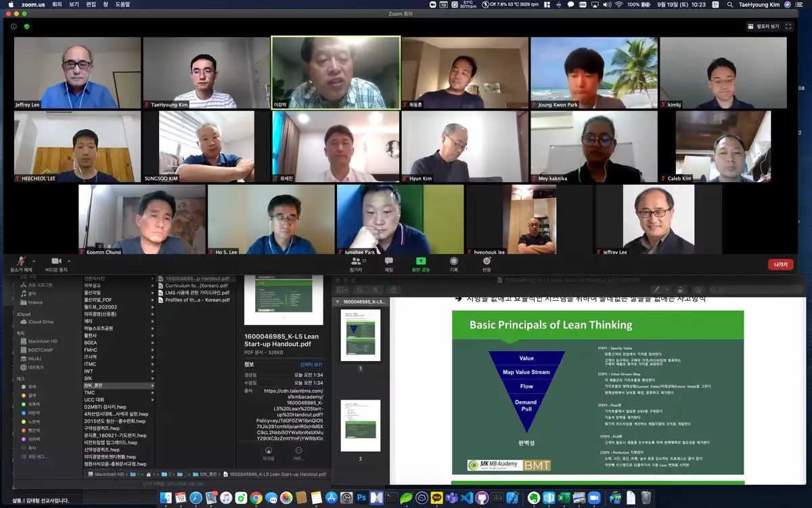This screenshot has height=508, width=812.
Task: Click Preview rotate icon
Action: tap(681, 289)
